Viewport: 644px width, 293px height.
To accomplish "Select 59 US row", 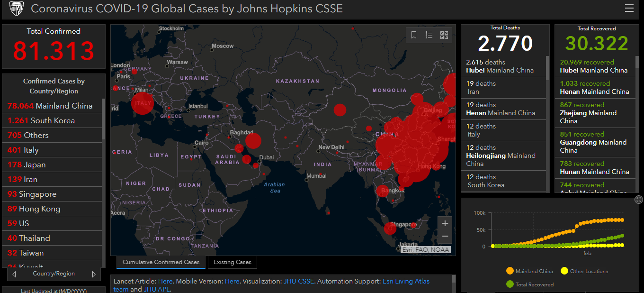I will pos(52,223).
